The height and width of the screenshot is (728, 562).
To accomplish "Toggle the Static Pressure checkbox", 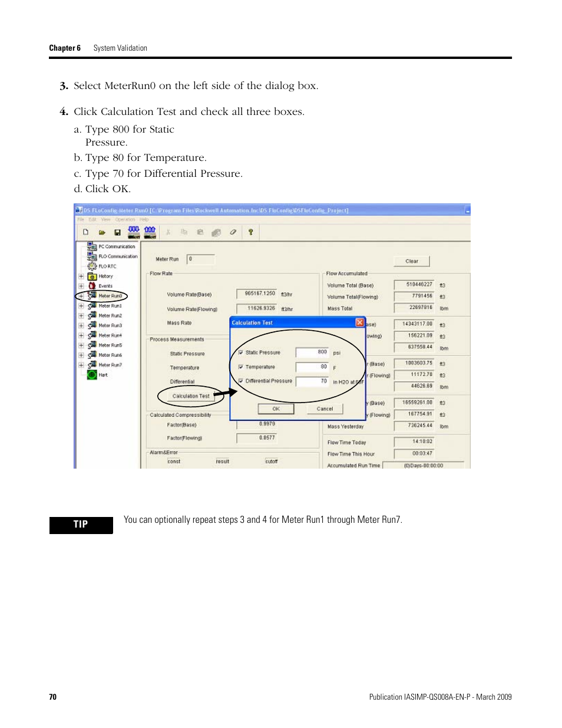I will point(240,353).
